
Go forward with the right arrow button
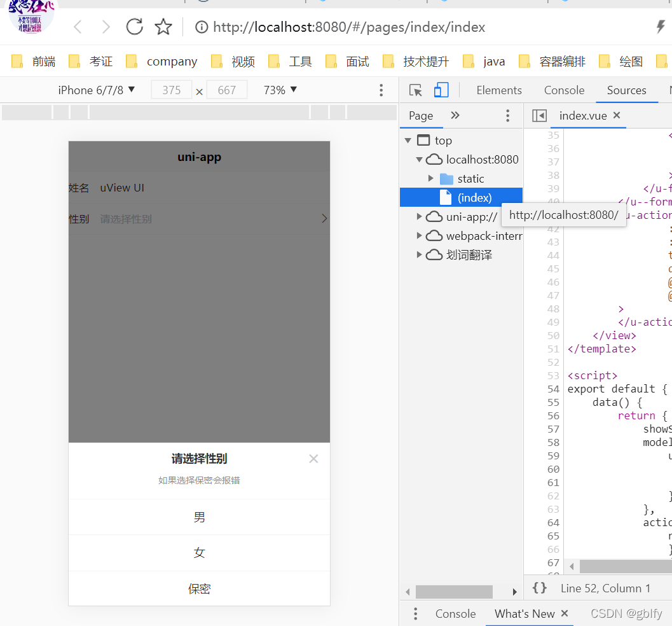pos(106,27)
